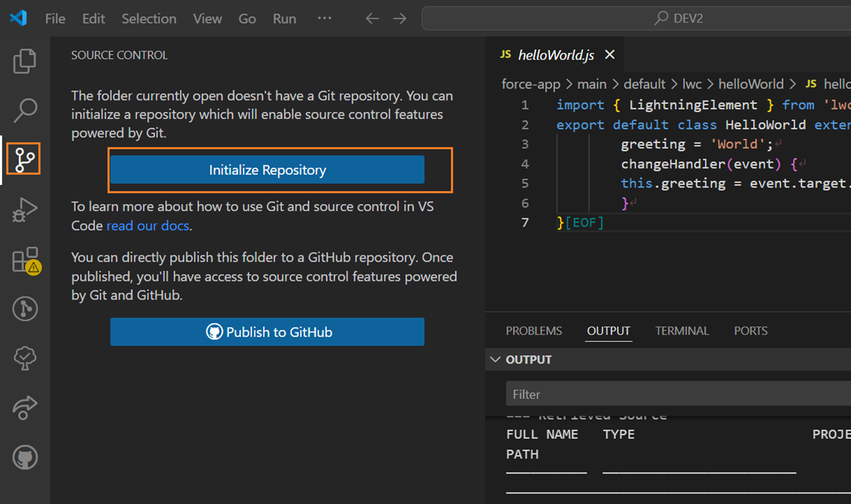Viewport: 851px width, 504px height.
Task: Show more menus via the ellipsis
Action: point(324,18)
